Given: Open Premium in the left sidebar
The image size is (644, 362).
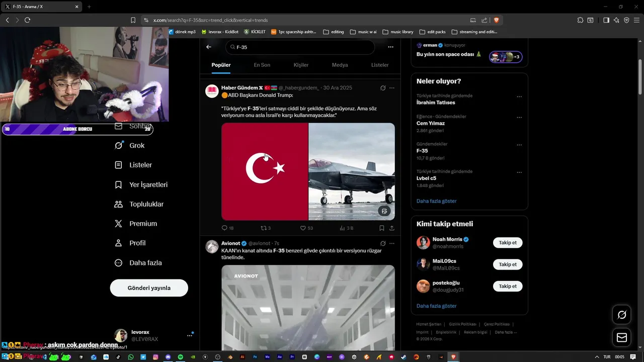Looking at the screenshot, I should pos(136,224).
